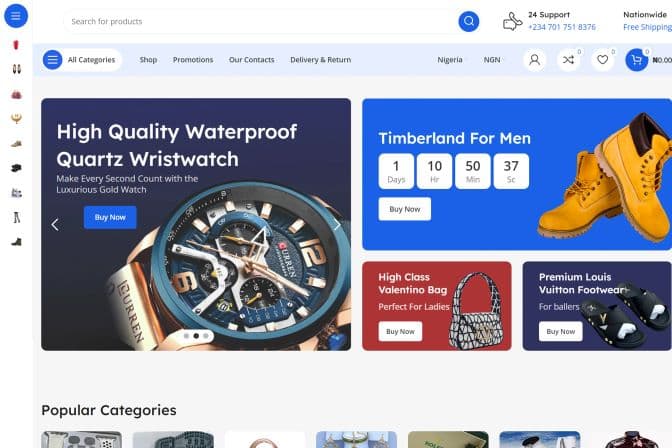The image size is (672, 448).
Task: Open the Nigeria country selector
Action: [x=450, y=60]
